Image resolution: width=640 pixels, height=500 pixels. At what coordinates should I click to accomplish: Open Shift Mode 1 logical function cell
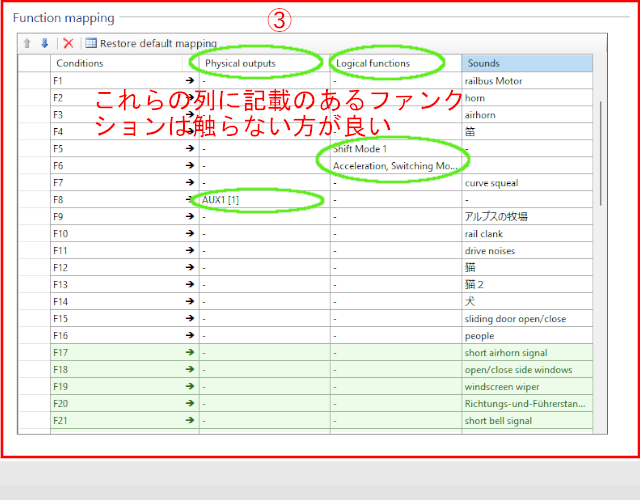pos(394,148)
